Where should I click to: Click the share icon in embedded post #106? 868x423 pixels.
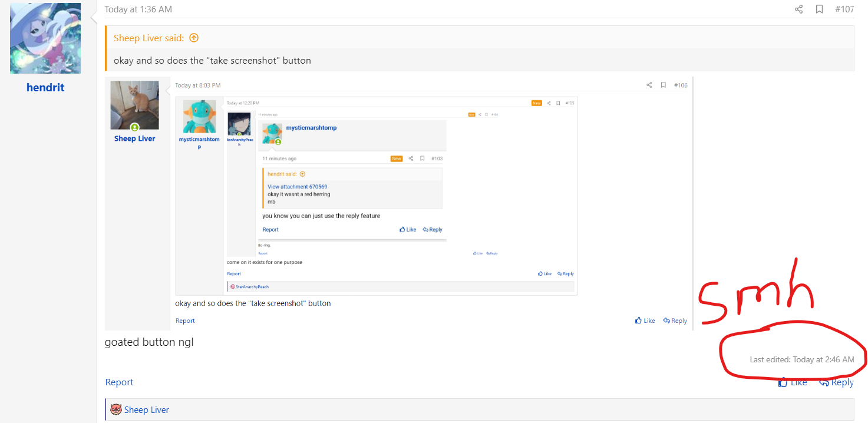click(x=649, y=85)
